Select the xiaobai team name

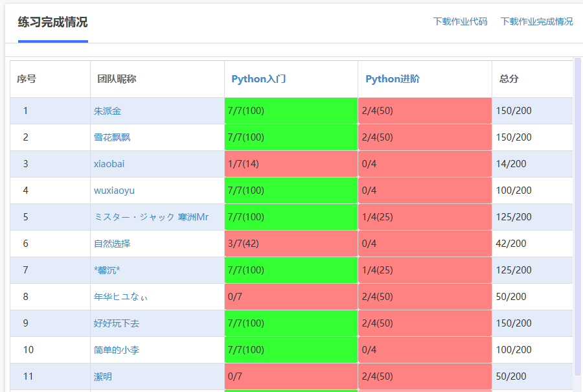coord(109,164)
